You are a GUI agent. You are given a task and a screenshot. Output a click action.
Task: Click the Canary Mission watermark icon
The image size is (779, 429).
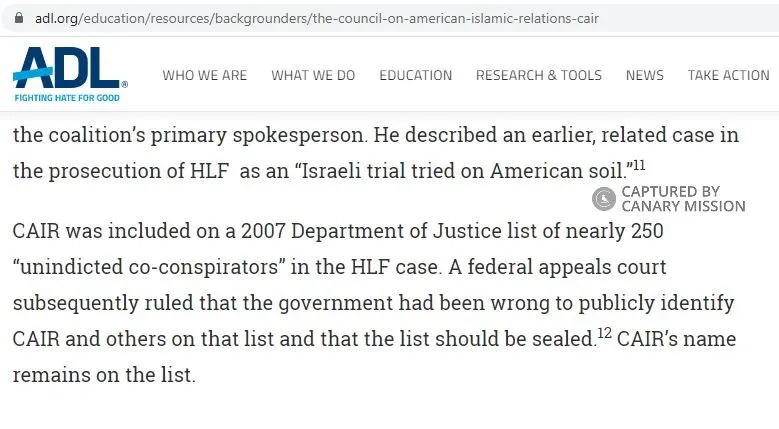point(603,199)
